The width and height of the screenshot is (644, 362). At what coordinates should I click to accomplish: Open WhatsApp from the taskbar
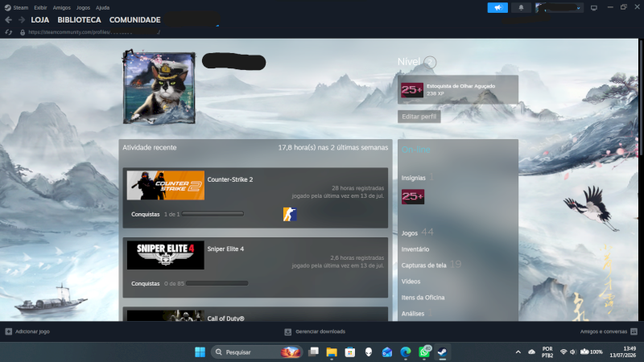pos(424,352)
